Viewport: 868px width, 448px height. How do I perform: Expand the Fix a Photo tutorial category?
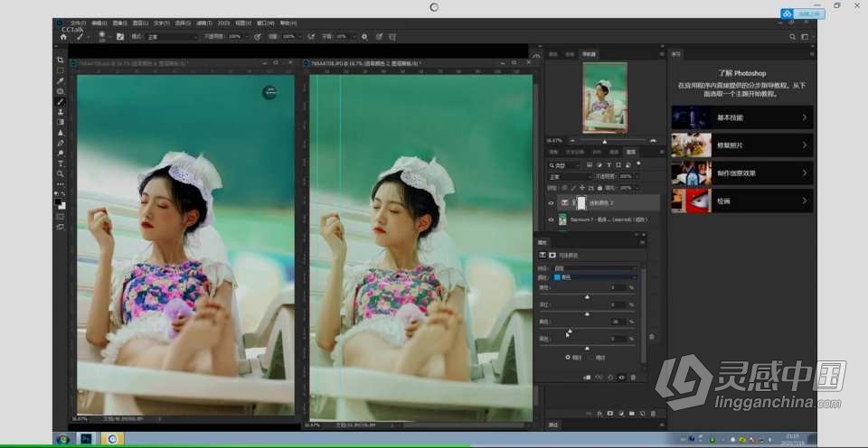[x=742, y=145]
